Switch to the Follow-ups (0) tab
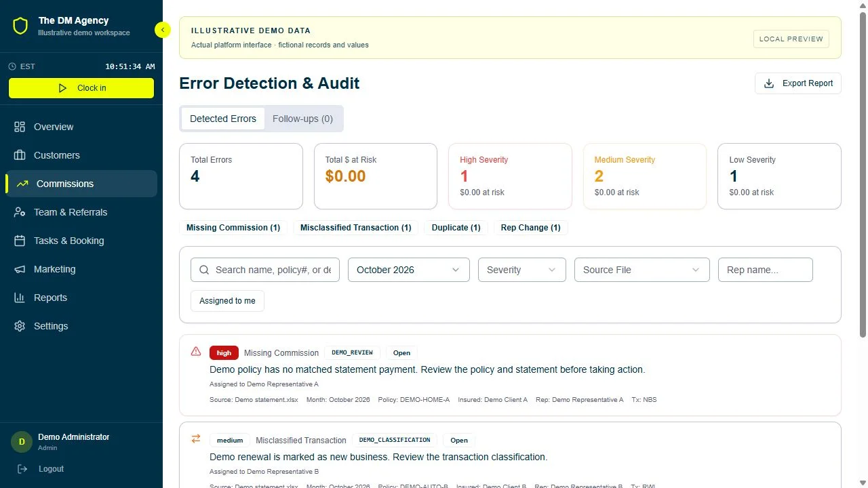868x488 pixels. click(x=302, y=119)
